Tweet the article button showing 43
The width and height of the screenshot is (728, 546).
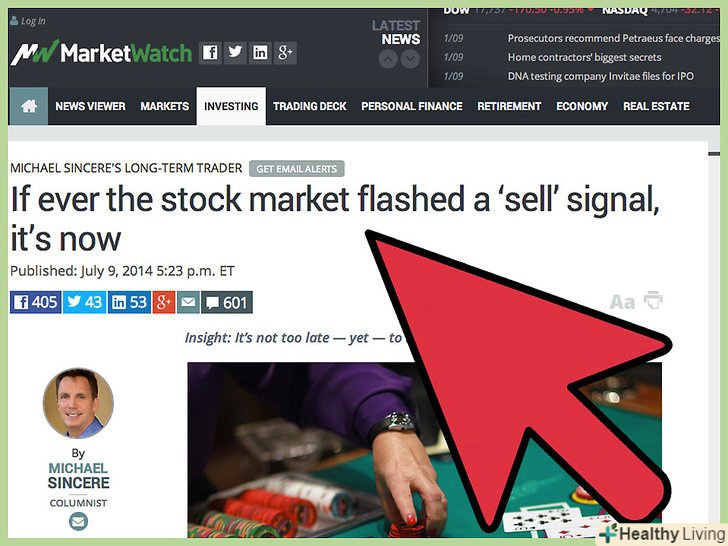[x=84, y=302]
